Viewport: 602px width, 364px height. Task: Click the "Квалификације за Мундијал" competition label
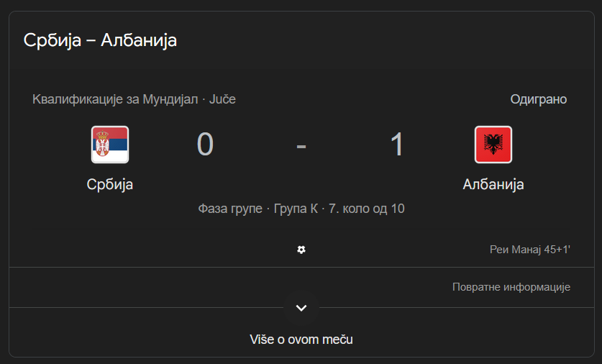[114, 99]
